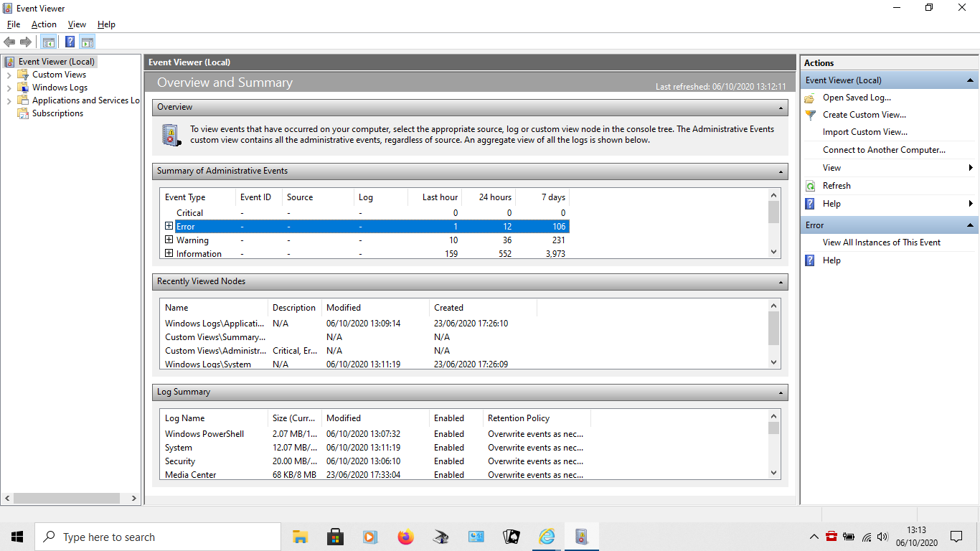Viewport: 980px width, 551px height.
Task: Click the Refresh icon in Actions
Action: point(810,186)
